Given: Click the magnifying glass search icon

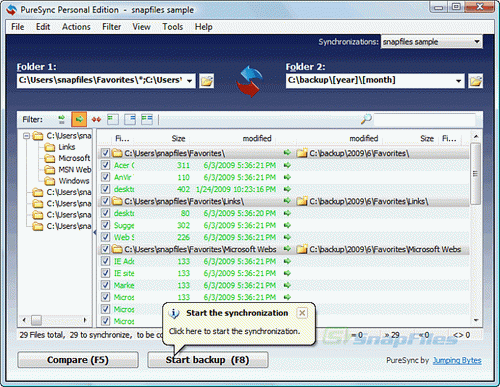Looking at the screenshot, I should (x=366, y=119).
